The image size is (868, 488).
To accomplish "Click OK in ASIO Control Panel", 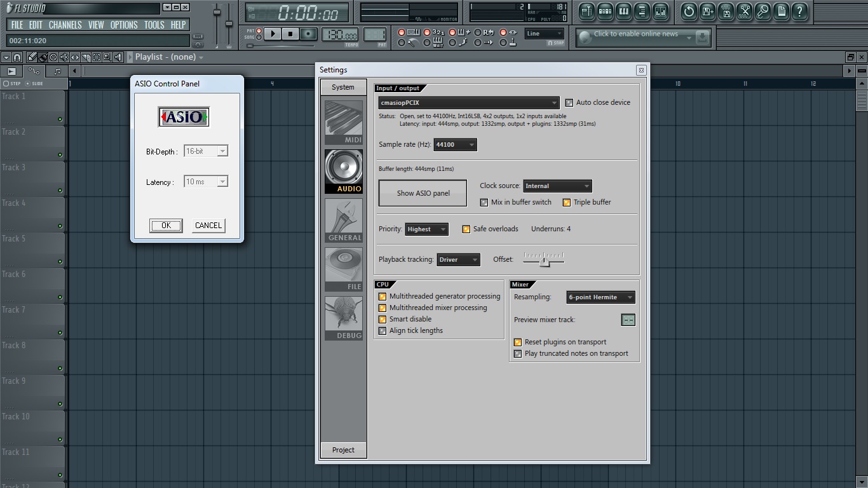I will click(x=166, y=226).
